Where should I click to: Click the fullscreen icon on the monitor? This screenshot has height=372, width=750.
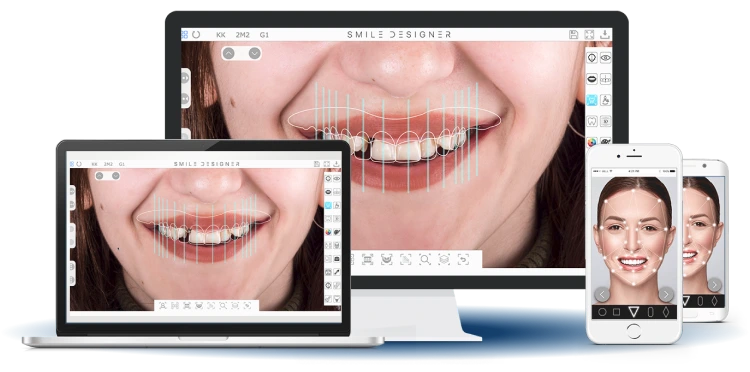(x=589, y=34)
